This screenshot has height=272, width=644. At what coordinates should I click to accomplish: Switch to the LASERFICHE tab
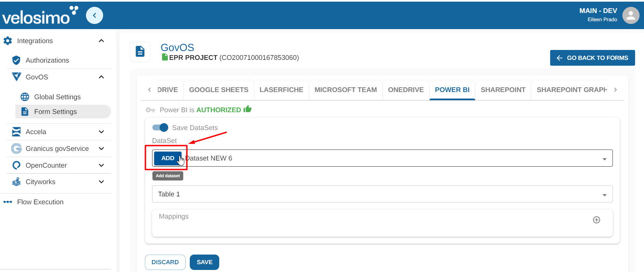tap(281, 90)
